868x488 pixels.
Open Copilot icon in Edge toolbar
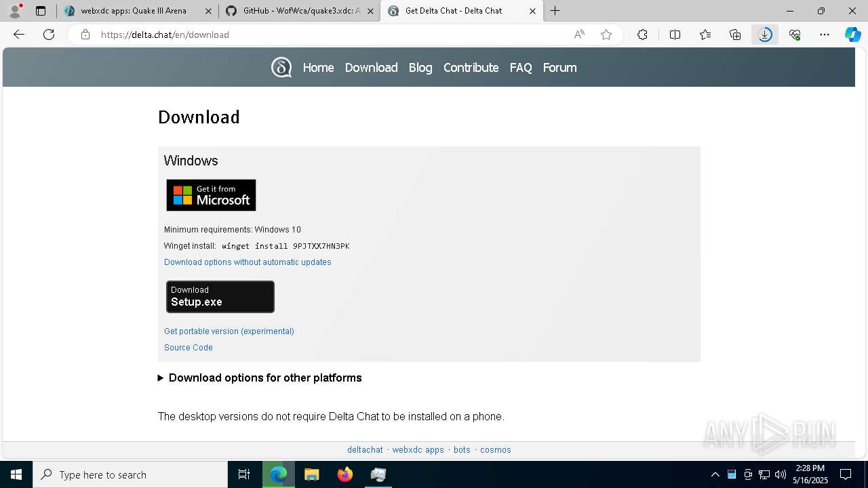(x=853, y=35)
